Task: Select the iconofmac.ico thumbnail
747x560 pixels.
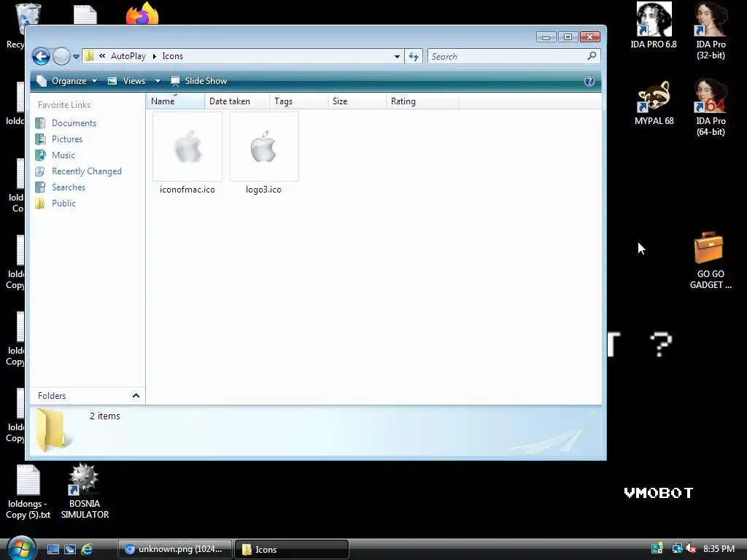Action: point(187,147)
